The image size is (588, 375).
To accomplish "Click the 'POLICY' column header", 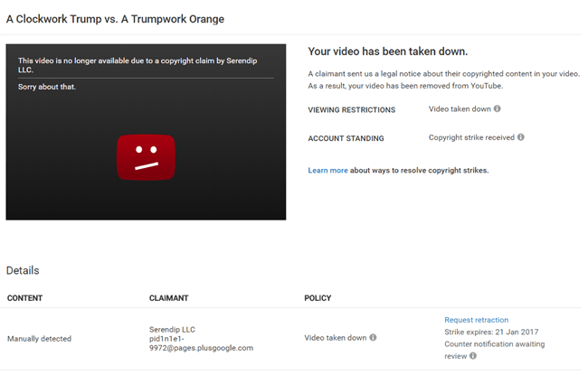I will tap(318, 298).
